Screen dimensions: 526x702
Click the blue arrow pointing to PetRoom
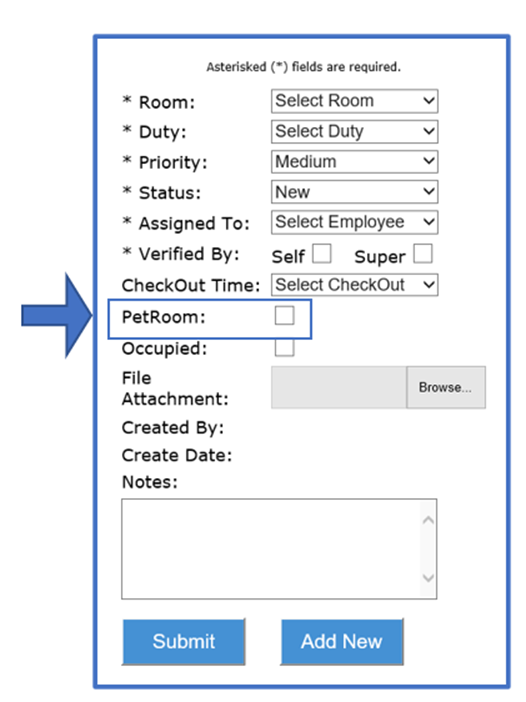56,315
